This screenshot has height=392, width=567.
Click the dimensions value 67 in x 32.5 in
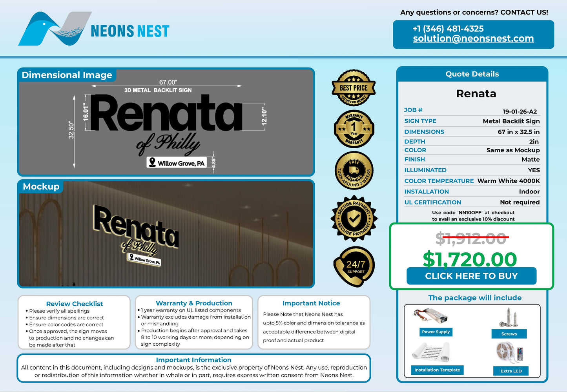[x=519, y=132]
